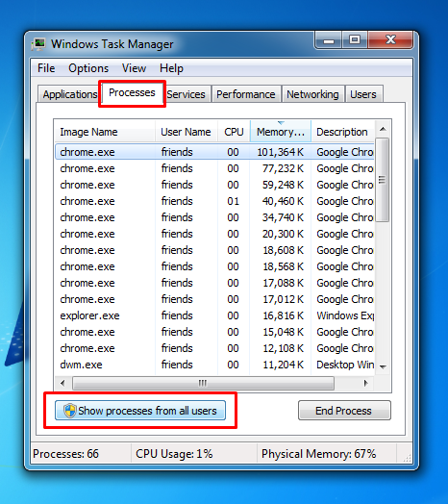The image size is (448, 504).
Task: Select the Processes tab
Action: 132,92
